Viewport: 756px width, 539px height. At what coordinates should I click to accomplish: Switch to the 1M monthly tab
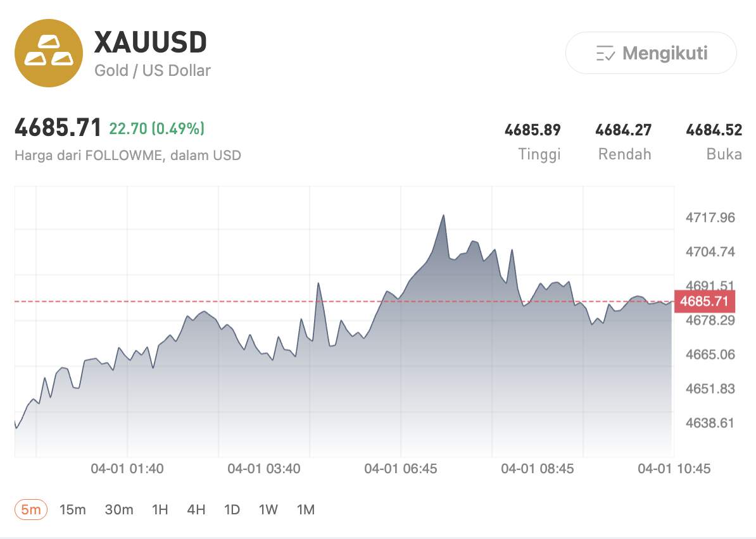pyautogui.click(x=305, y=509)
